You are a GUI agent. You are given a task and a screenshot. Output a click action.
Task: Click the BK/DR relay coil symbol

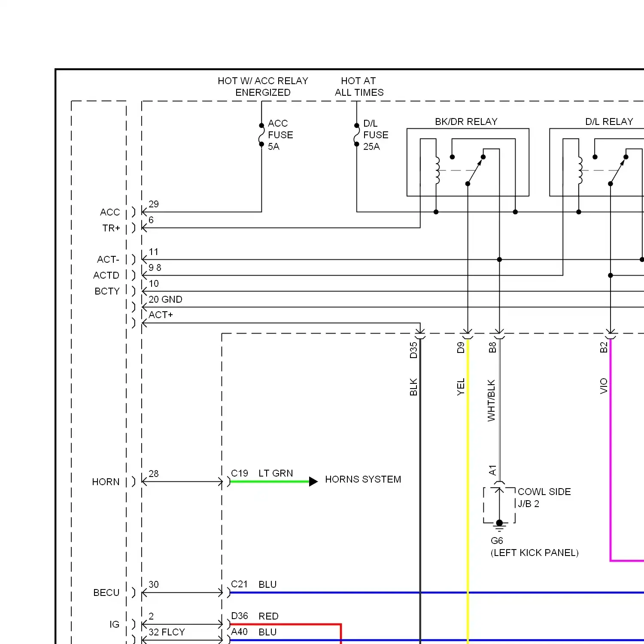437,170
